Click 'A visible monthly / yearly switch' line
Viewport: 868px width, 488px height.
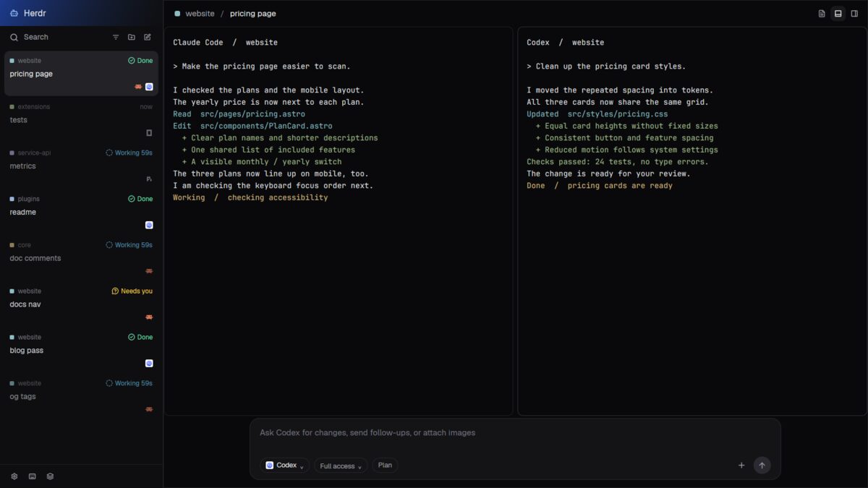pyautogui.click(x=261, y=162)
